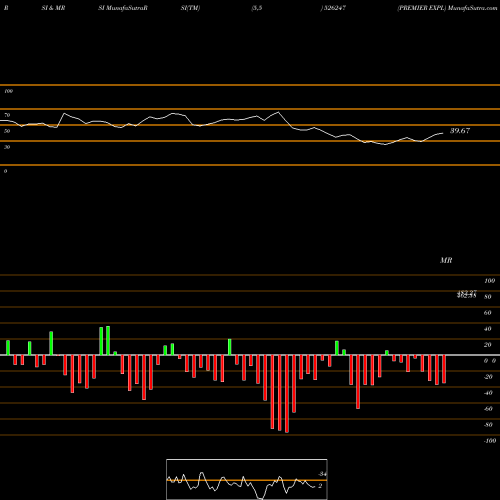The image size is (500, 500).
Task: Click the end point of RSI line
Action: click(x=443, y=133)
